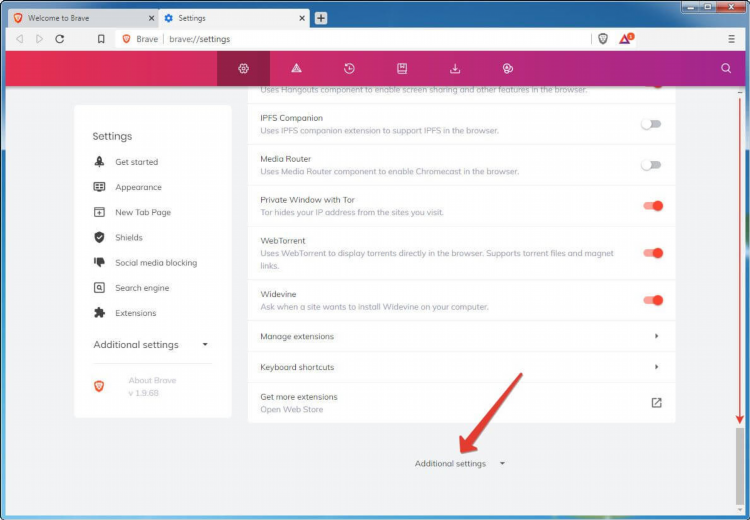Click the brave://settings address bar field
750x520 pixels.
(352, 39)
